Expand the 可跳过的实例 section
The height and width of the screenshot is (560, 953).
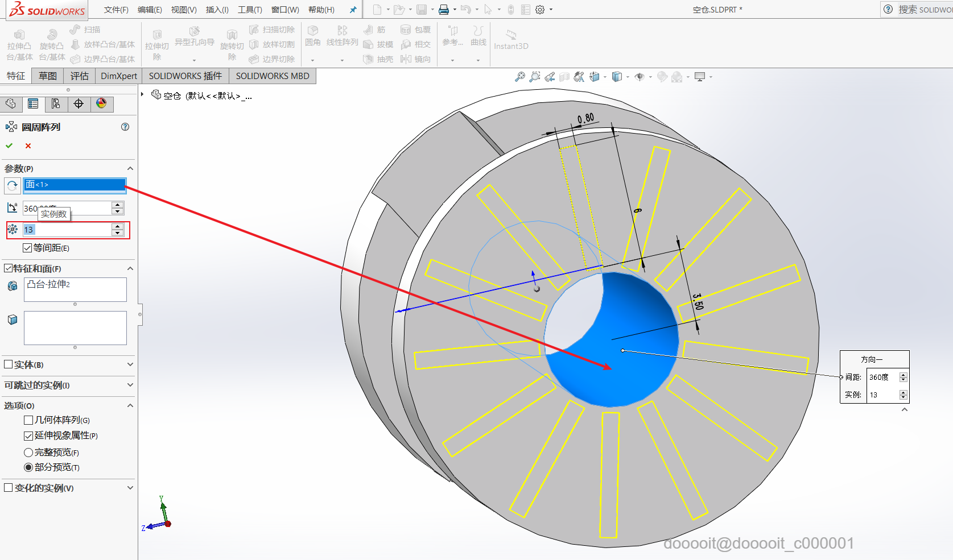point(130,385)
